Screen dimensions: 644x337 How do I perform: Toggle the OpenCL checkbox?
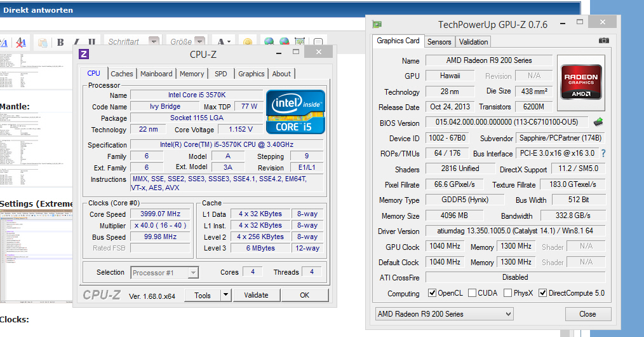tap(432, 293)
